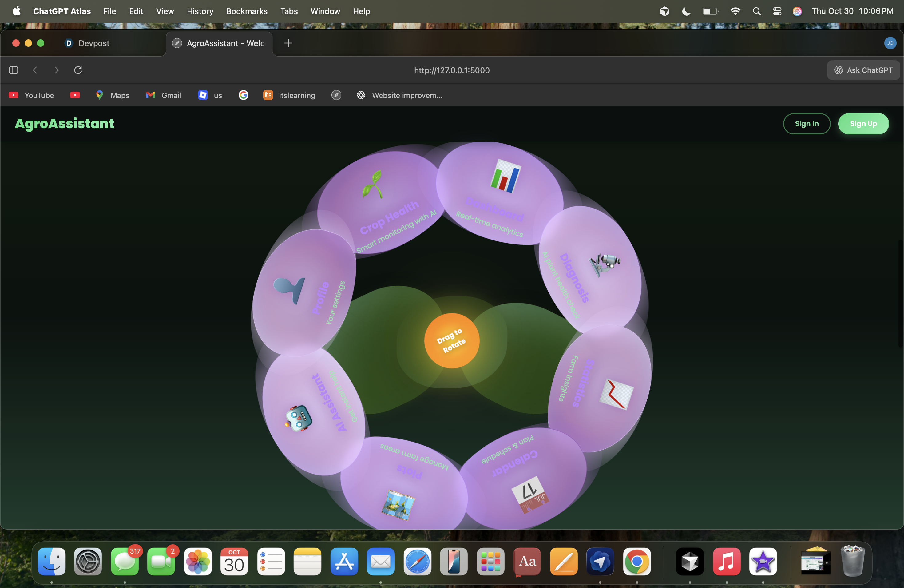Viewport: 904px width, 588px height.
Task: Click the orange Drag to Rotate knob
Action: pos(452,341)
